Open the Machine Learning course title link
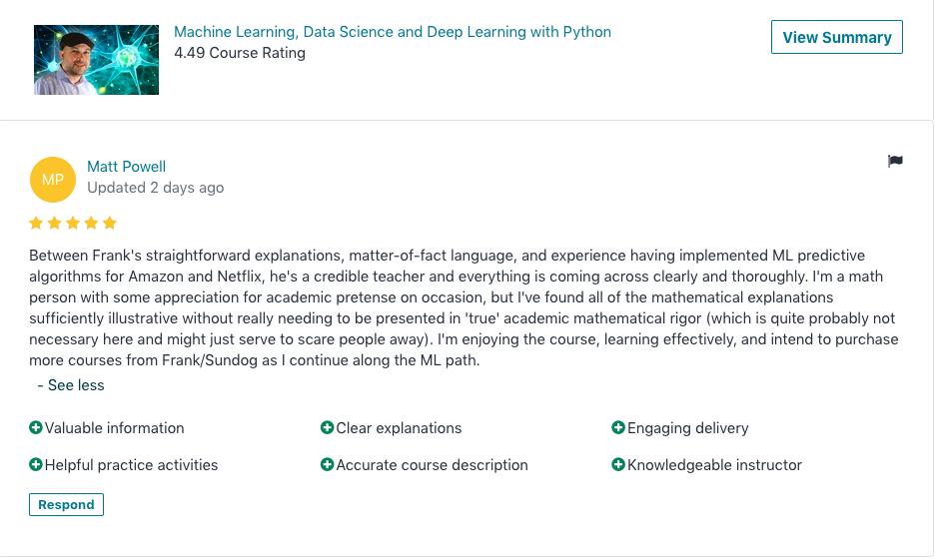 tap(392, 32)
